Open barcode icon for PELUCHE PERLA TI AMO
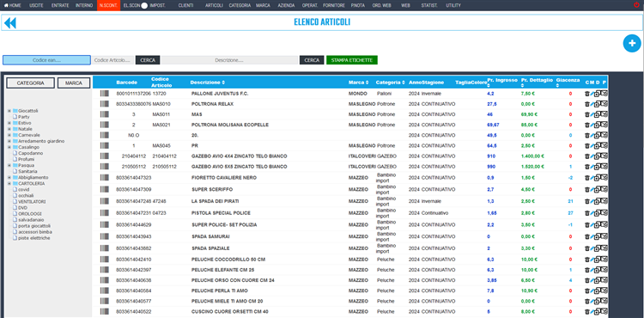Viewport: 644px width, 318px height. [104, 290]
